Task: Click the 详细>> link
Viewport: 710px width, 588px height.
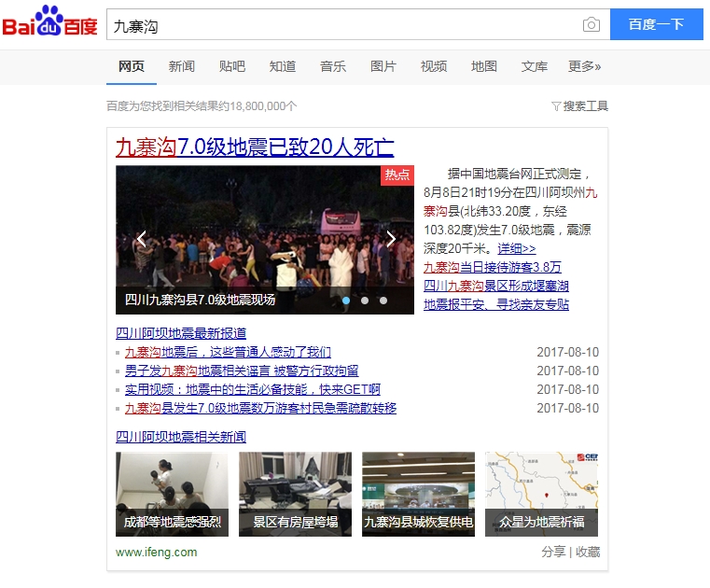Action: tap(517, 248)
